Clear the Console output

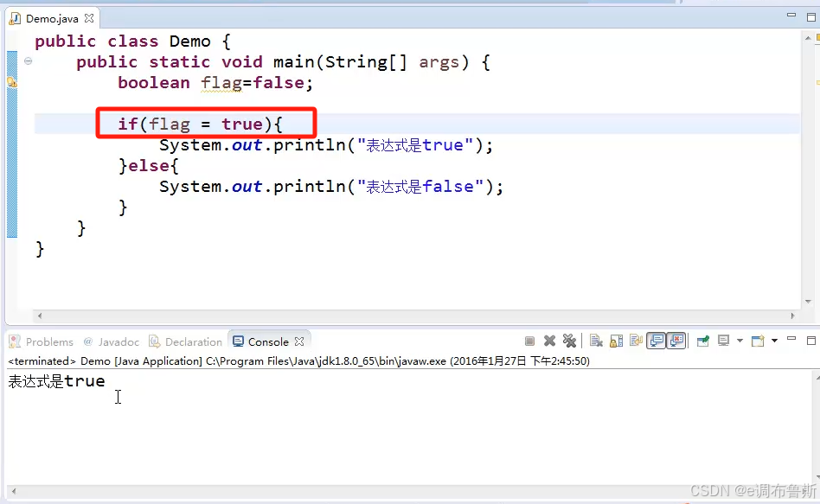596,341
